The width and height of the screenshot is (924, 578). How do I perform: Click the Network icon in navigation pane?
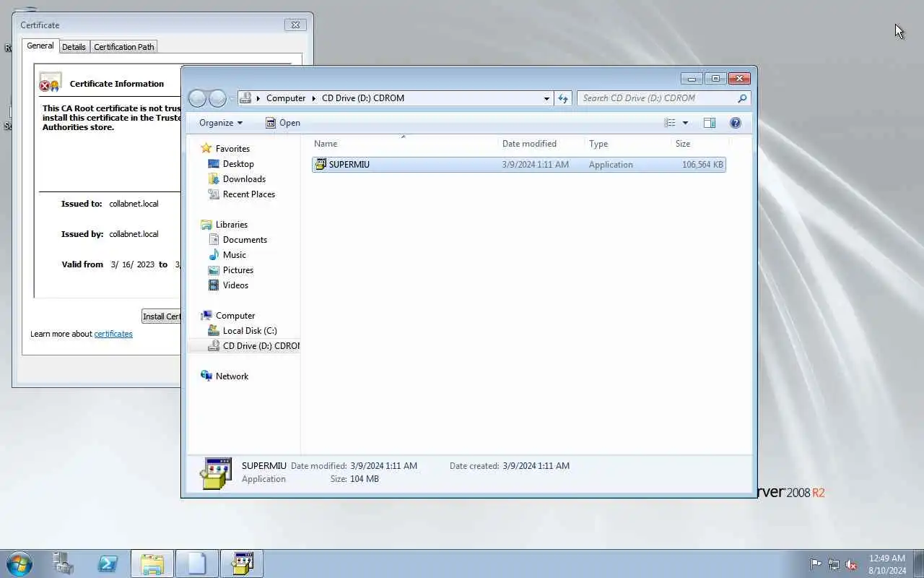pos(206,376)
